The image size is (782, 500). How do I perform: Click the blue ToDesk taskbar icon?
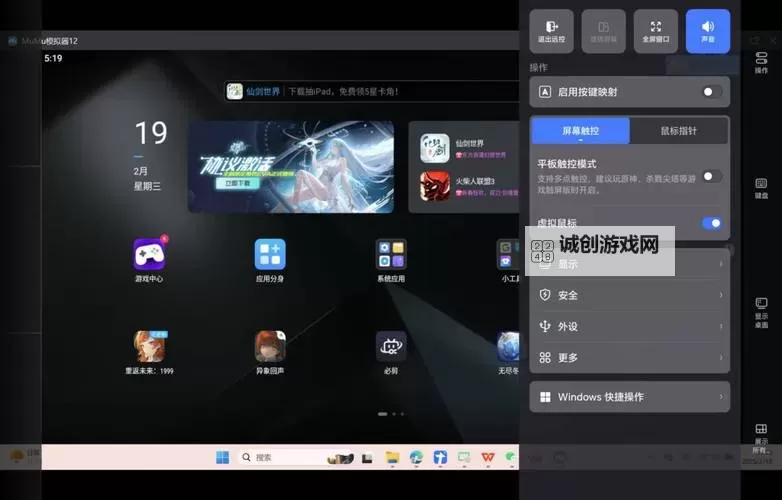coord(440,457)
